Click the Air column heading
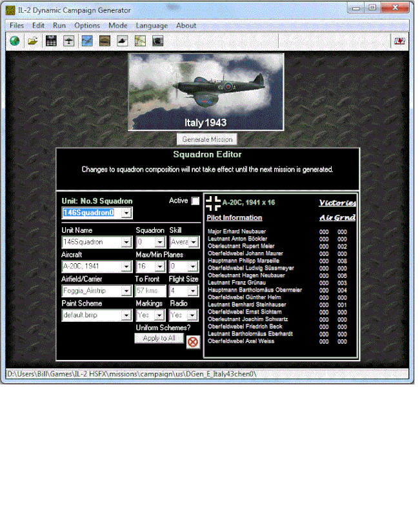The image size is (420, 516). pyautogui.click(x=326, y=217)
